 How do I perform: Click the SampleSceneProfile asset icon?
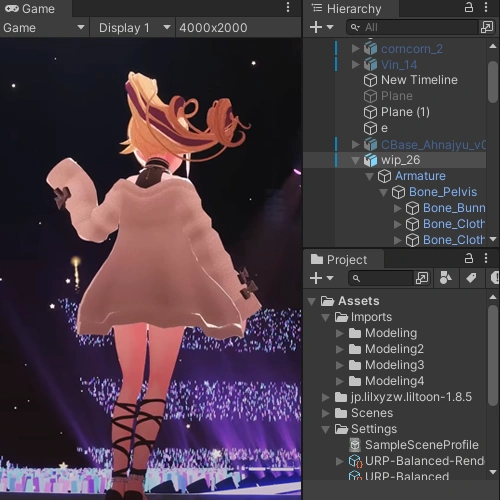coord(355,445)
